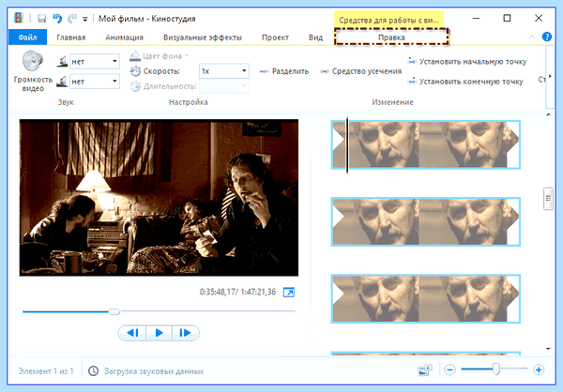
Task: Switch to the Проект tab
Action: tap(275, 38)
